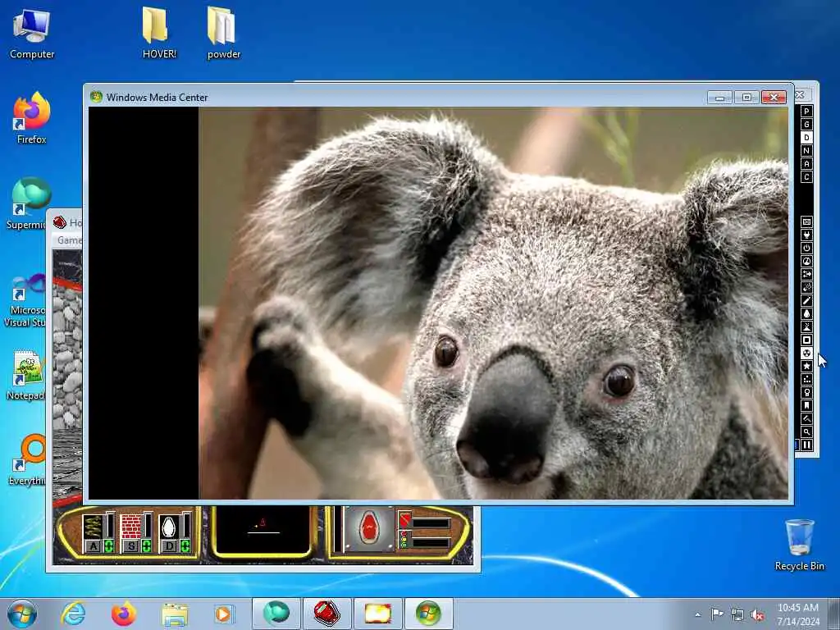Show hidden tray icons arrow
The height and width of the screenshot is (630, 840).
697,614
